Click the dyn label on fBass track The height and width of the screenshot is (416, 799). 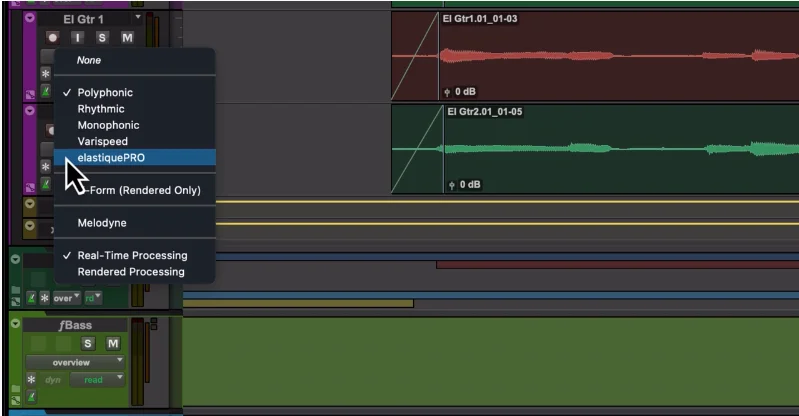(x=53, y=380)
